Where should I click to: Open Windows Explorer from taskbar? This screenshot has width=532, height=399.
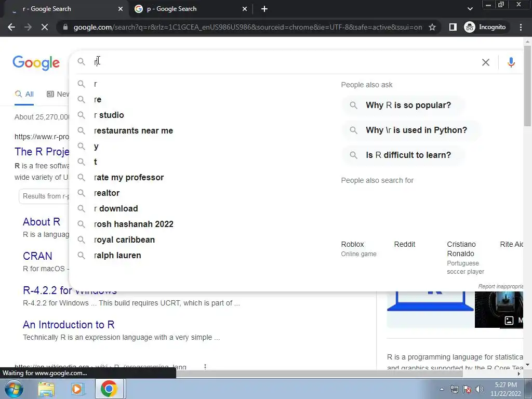coord(46,389)
